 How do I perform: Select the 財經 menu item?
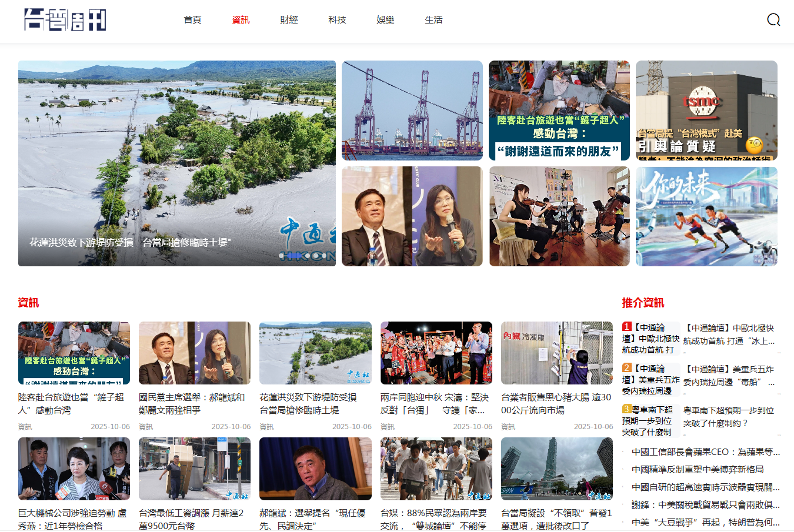(x=289, y=20)
